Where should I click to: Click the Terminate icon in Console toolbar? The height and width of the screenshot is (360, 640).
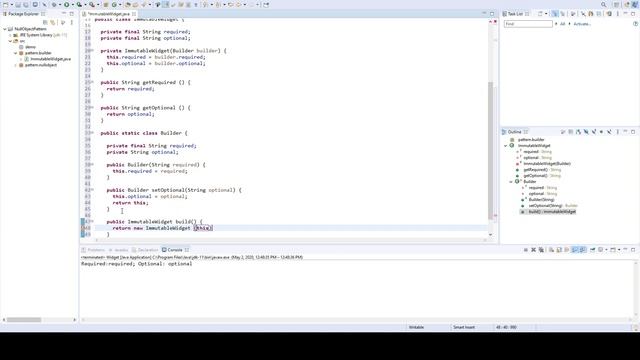click(x=526, y=250)
